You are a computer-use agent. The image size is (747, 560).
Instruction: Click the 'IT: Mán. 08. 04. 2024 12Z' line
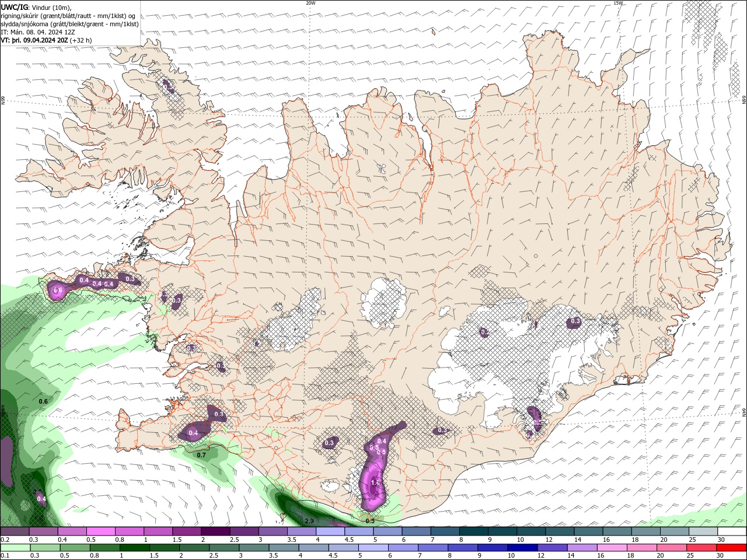click(x=38, y=32)
